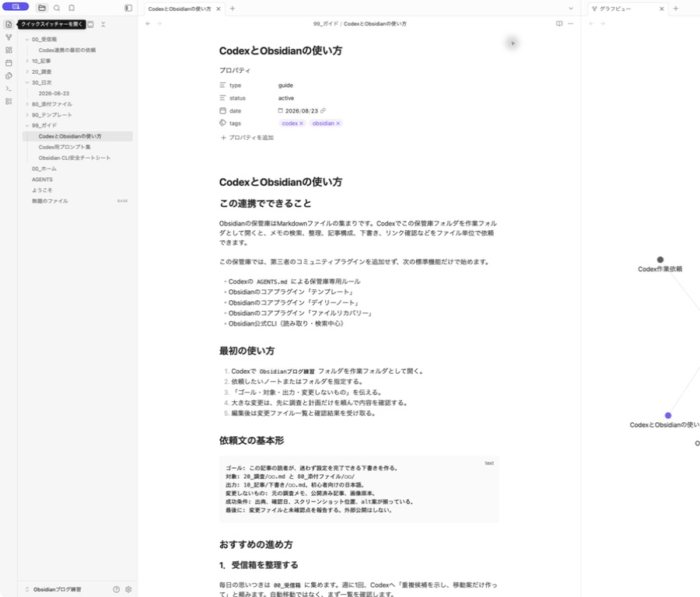Add new tab in main pane
The image size is (700, 597).
tap(232, 9)
